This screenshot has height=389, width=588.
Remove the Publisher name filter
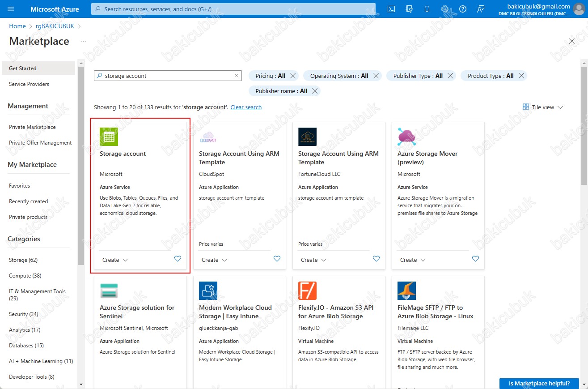pos(315,91)
